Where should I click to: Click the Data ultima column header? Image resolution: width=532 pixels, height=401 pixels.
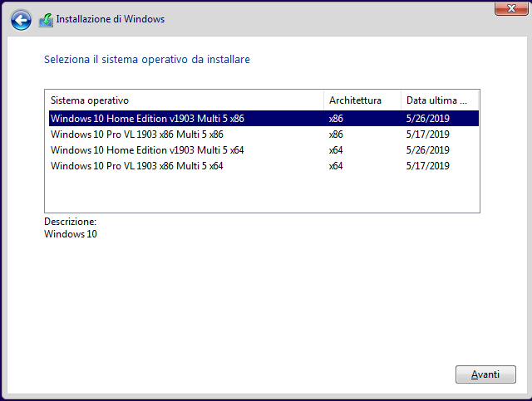(440, 100)
